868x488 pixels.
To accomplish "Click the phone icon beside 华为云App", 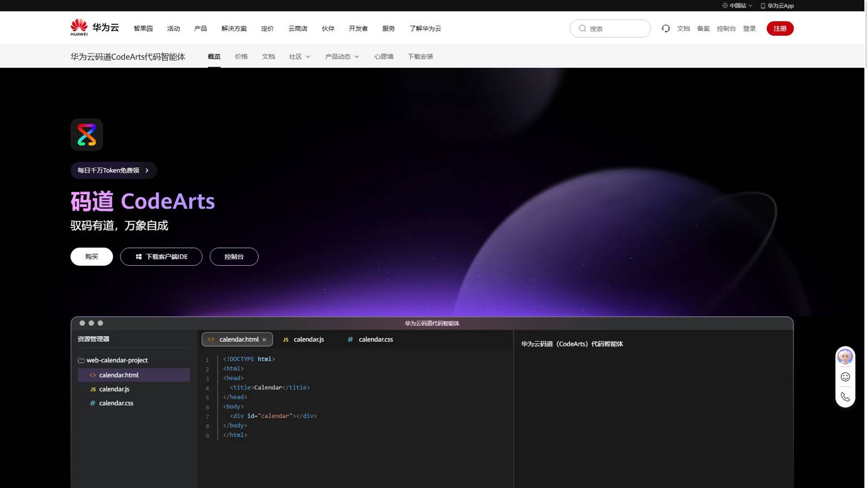I will pyautogui.click(x=763, y=5).
